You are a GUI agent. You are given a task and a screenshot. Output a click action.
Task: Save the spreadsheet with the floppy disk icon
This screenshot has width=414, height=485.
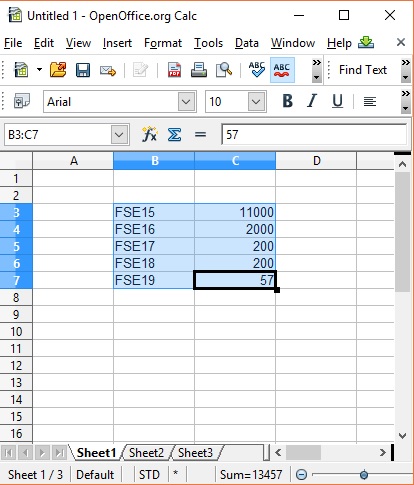[83, 70]
